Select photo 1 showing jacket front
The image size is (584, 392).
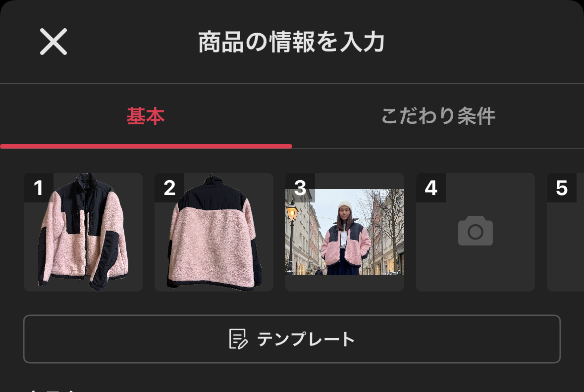click(x=83, y=232)
